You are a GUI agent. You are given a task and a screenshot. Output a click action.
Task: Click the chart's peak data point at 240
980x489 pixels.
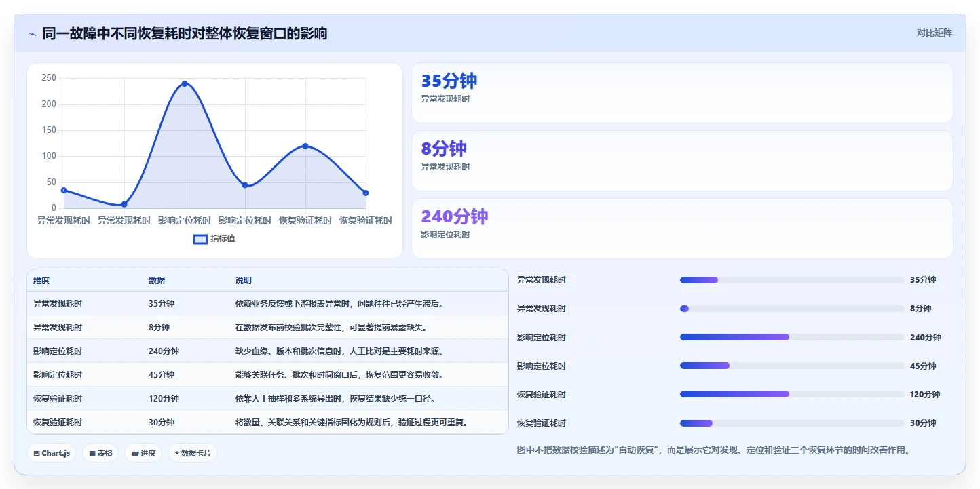click(x=185, y=83)
